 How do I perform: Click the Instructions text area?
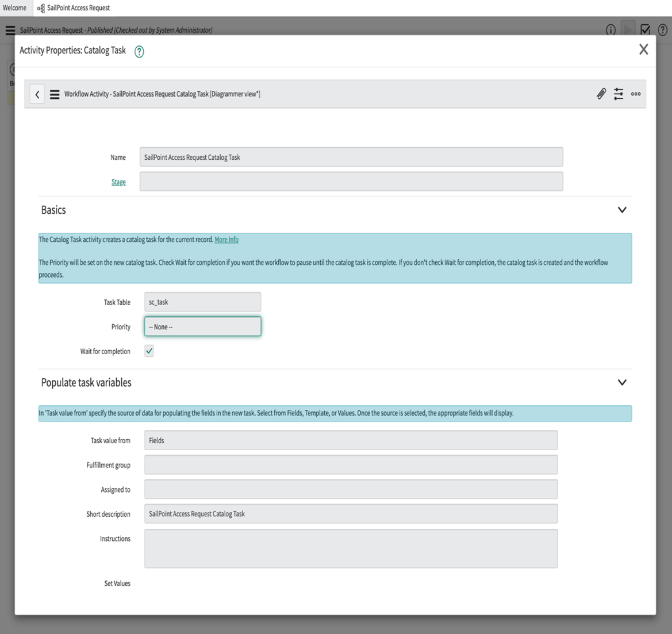[x=351, y=549]
